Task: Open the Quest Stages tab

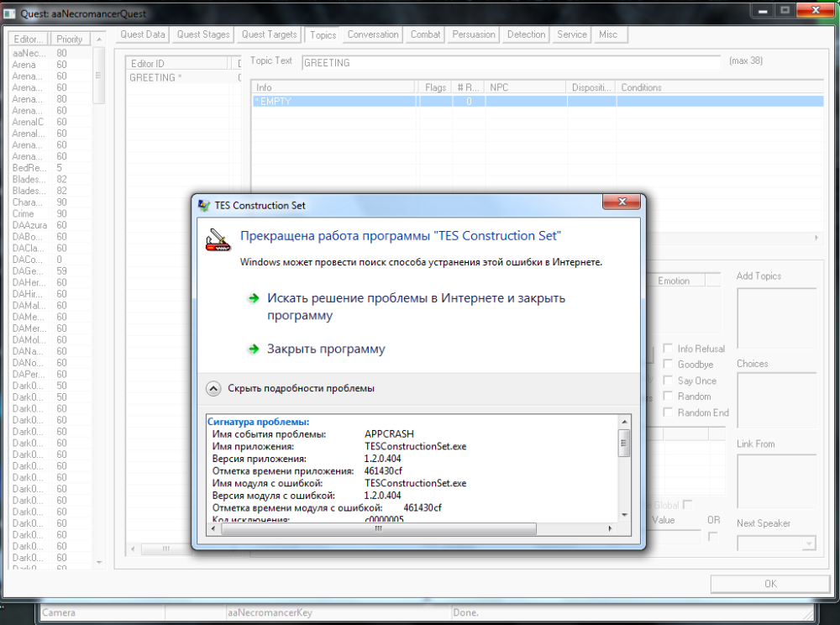Action: [x=203, y=34]
